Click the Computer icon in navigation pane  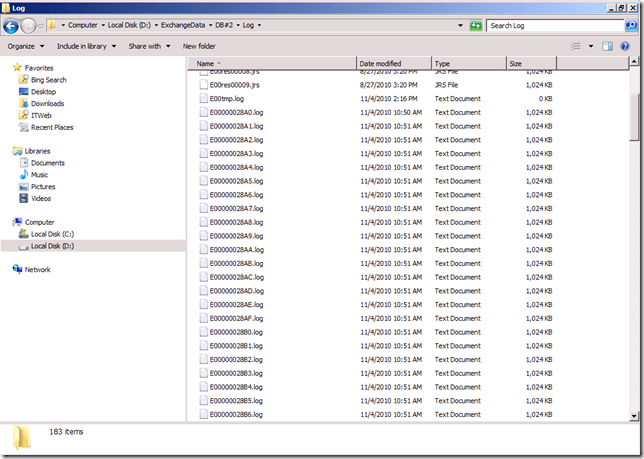coord(17,222)
